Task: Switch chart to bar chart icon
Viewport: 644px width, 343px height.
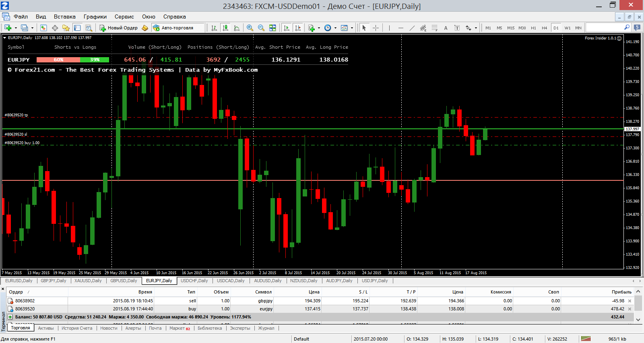Action: coord(214,28)
